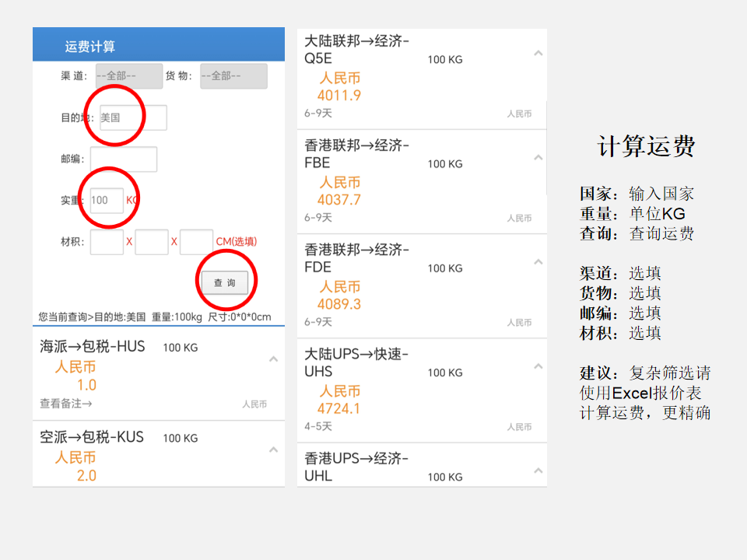Collapse the 香港联邦→经济-FDE chevron
Screen dimensions: 747x560
pos(538,262)
